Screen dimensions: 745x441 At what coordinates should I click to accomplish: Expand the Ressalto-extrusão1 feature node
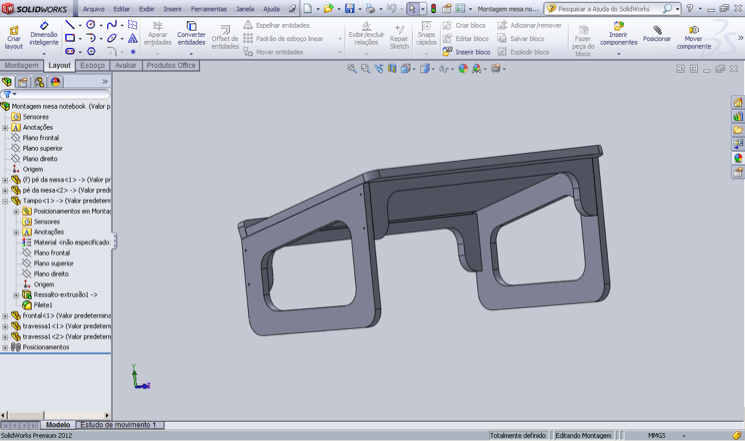point(16,295)
